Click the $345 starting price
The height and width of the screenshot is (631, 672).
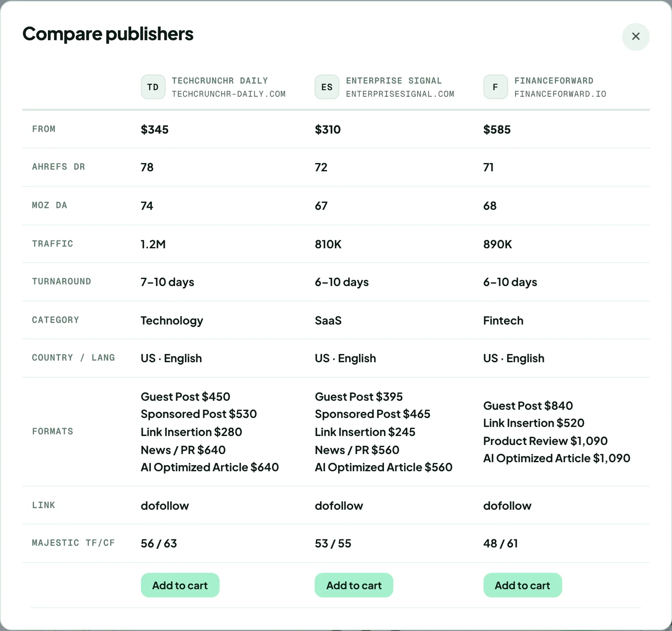pyautogui.click(x=155, y=129)
